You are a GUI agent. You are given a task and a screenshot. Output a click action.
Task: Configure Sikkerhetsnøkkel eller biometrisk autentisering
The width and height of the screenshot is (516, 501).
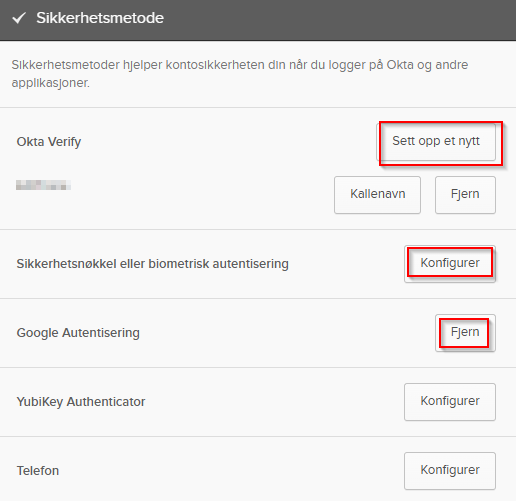pyautogui.click(x=450, y=264)
